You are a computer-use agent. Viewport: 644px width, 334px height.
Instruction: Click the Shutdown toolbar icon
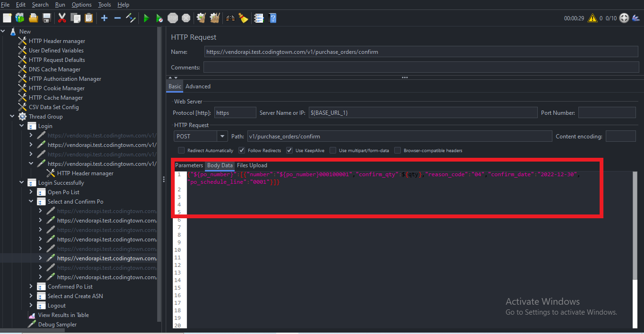point(186,18)
